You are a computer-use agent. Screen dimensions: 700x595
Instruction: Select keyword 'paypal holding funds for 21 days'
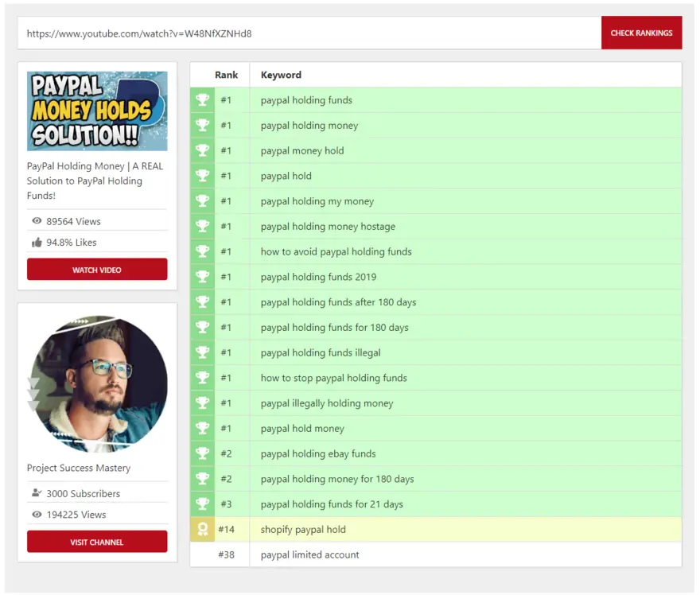point(332,504)
